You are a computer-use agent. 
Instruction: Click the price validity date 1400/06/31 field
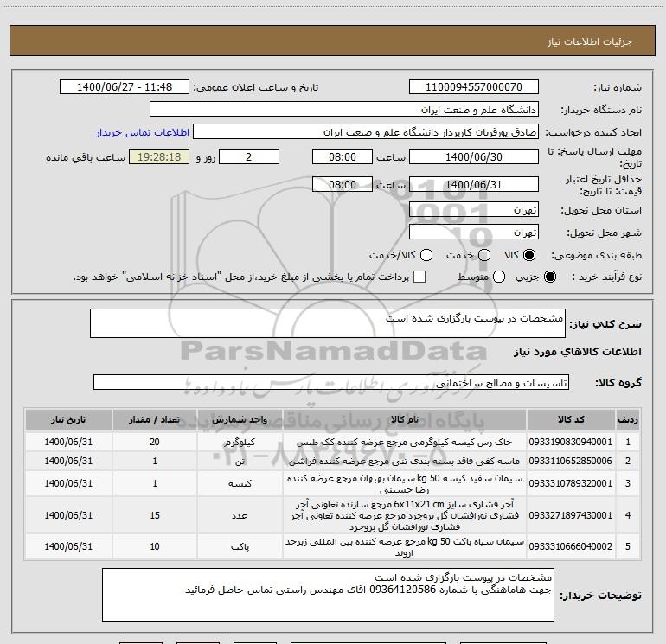tap(474, 184)
